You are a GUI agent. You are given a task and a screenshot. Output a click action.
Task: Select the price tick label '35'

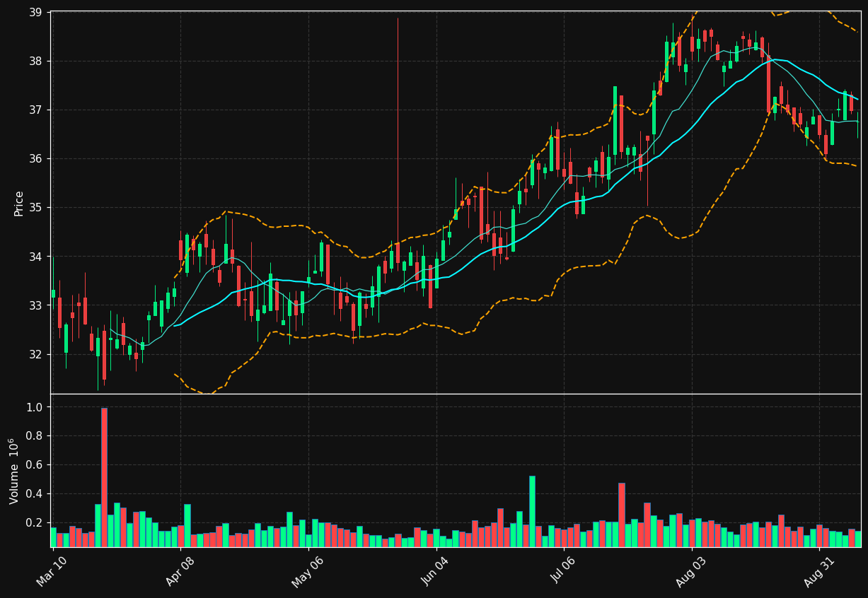[35, 207]
